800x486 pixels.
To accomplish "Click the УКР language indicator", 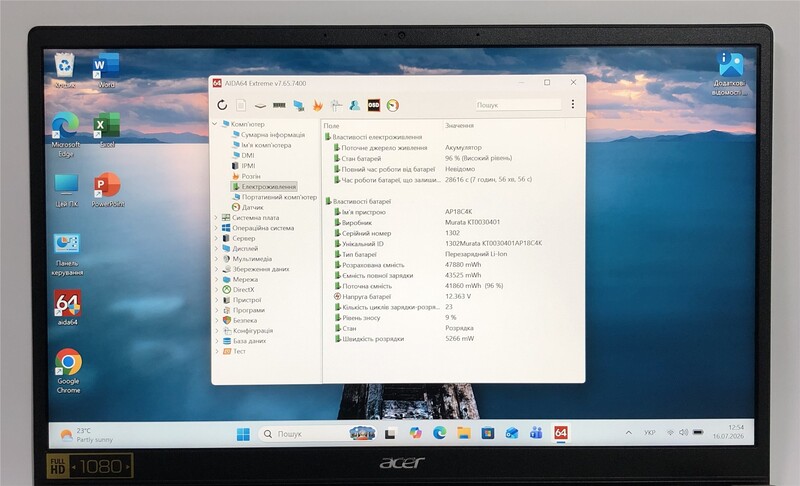I will click(x=649, y=432).
